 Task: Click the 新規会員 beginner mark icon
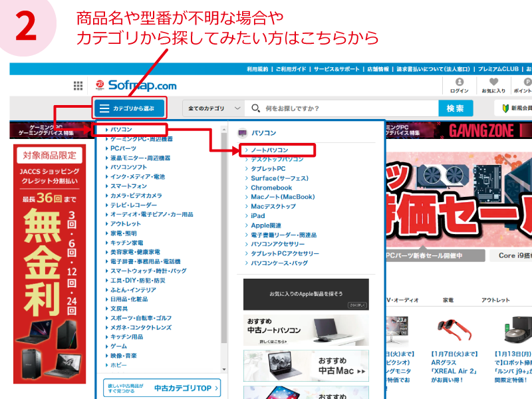pyautogui.click(x=505, y=108)
